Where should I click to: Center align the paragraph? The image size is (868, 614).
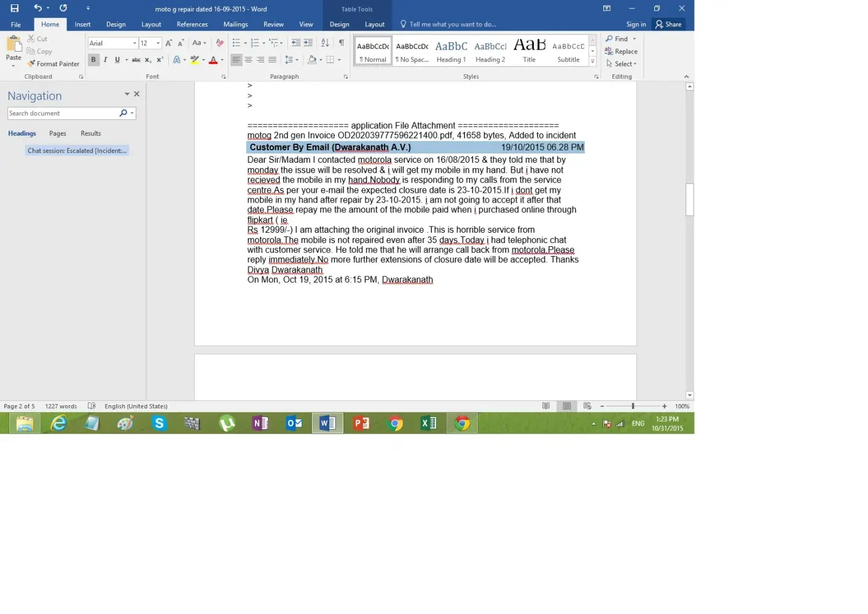point(248,60)
